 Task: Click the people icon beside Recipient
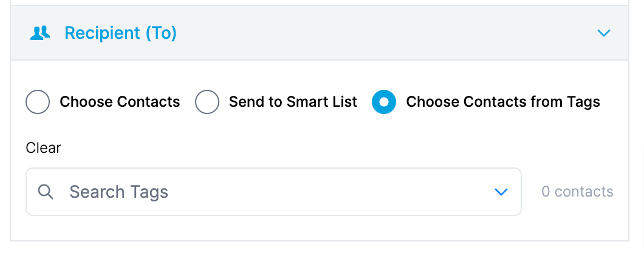[x=39, y=33]
